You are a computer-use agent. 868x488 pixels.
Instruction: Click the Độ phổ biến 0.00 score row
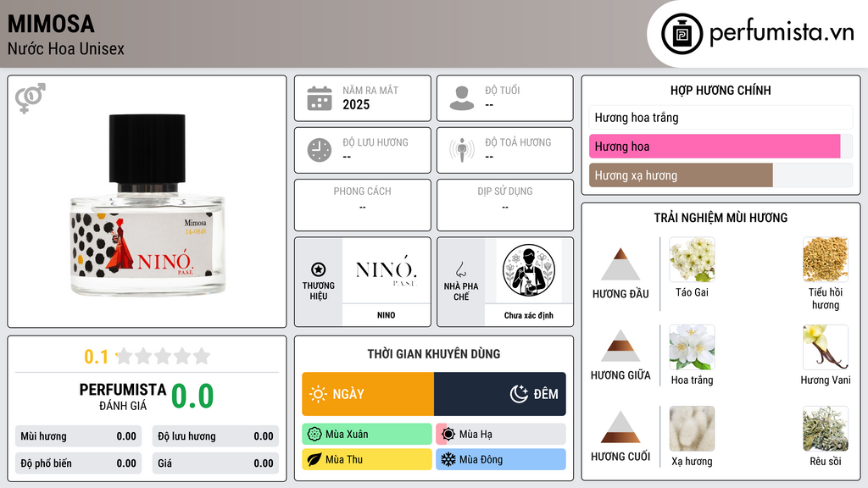78,463
